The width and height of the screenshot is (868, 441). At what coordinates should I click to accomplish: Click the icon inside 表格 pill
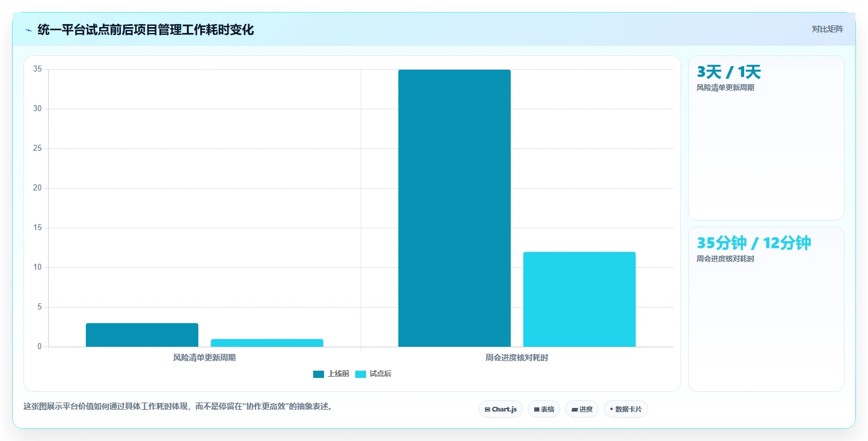tap(536, 409)
